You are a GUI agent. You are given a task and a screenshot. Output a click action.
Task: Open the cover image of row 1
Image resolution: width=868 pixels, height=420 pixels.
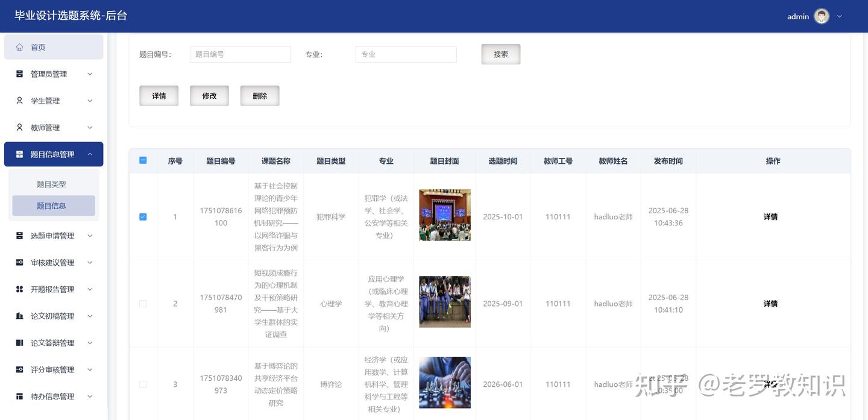[x=445, y=215]
